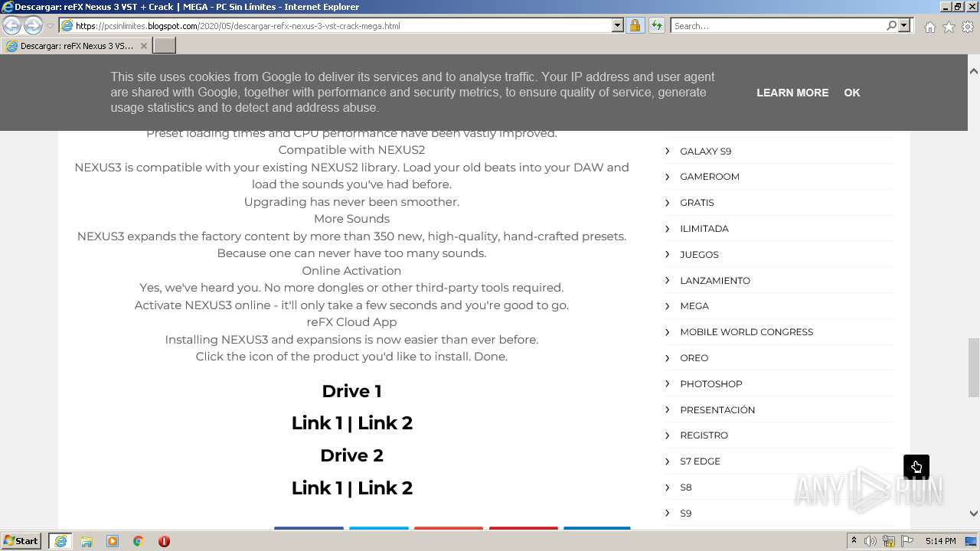Open the LANZAMIENTO category

tap(715, 281)
